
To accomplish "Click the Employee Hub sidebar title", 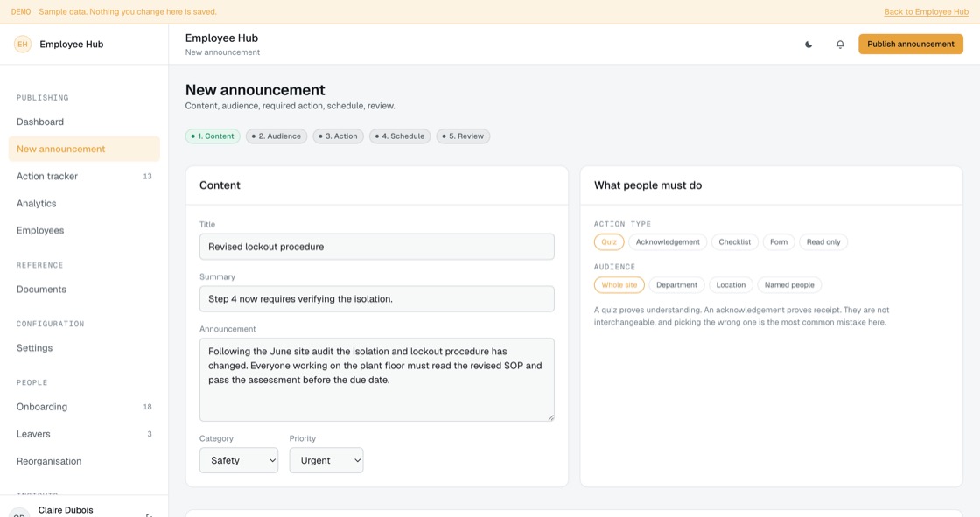I will click(71, 45).
